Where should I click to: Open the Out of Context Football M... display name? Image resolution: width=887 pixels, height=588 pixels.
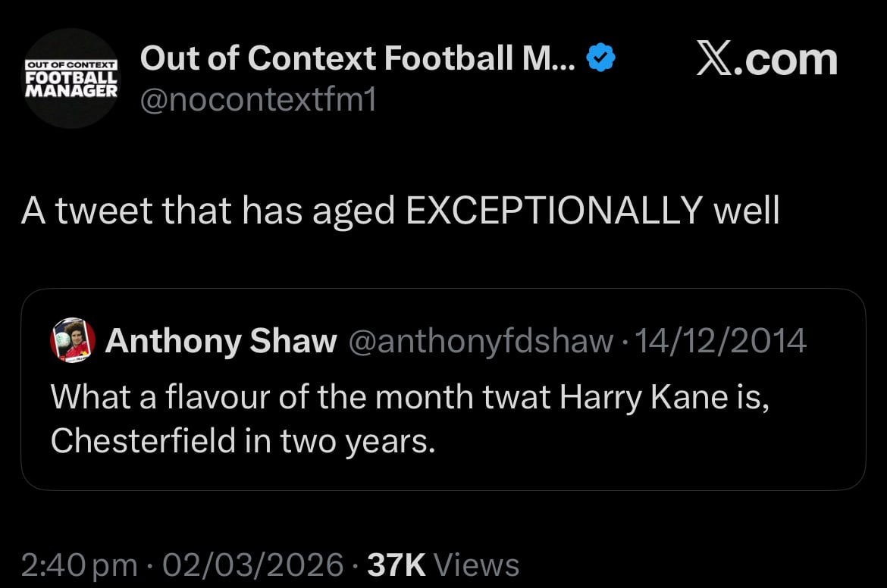pos(358,58)
